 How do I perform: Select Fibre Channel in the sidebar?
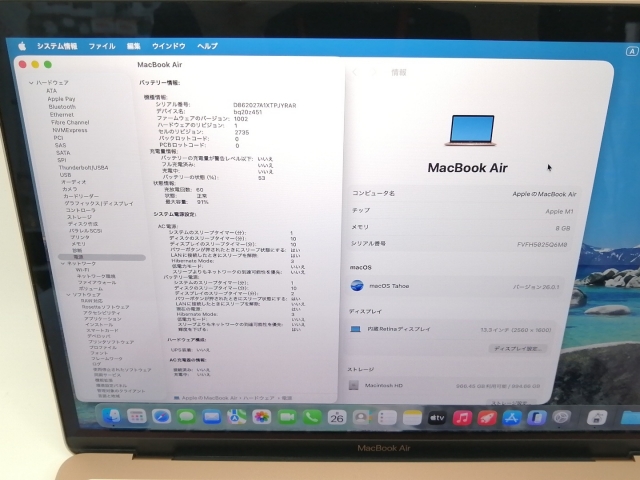[x=70, y=122]
